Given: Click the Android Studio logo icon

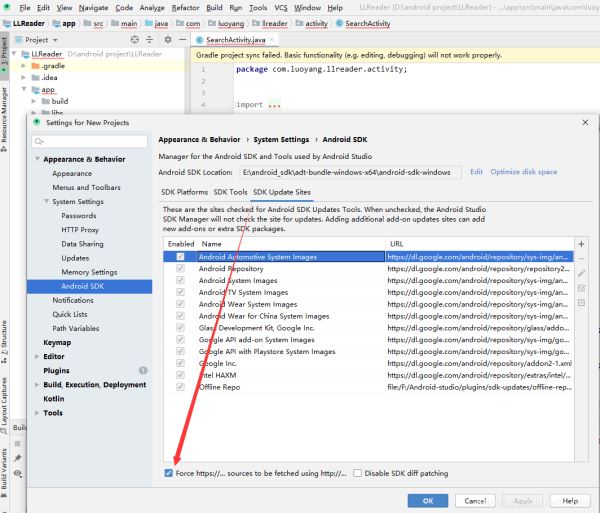Looking at the screenshot, I should (7, 7).
